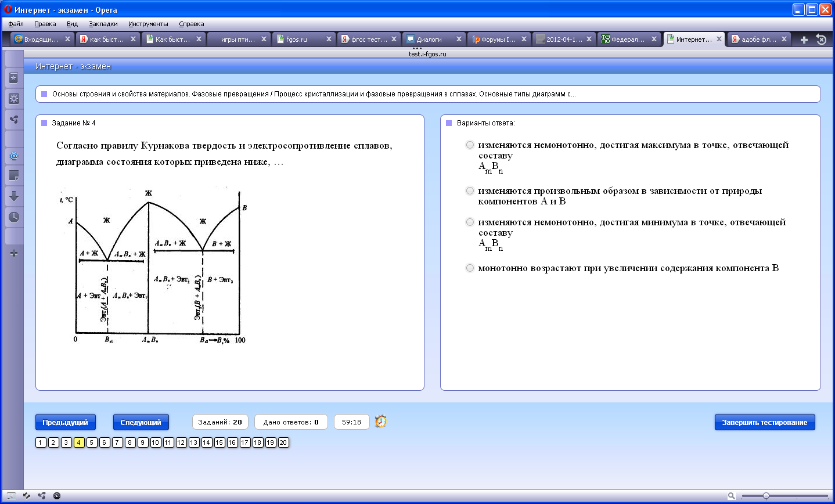Go to question number 1
Screen dimensions: 835x504
[x=41, y=442]
